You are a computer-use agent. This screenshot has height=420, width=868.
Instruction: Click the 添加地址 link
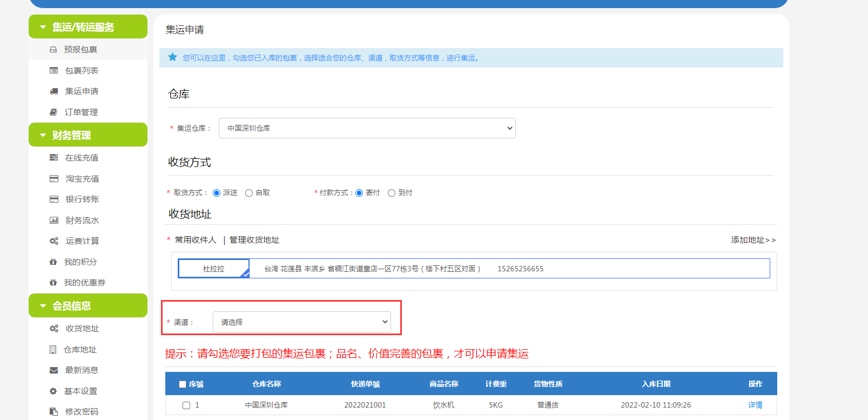[x=752, y=240]
